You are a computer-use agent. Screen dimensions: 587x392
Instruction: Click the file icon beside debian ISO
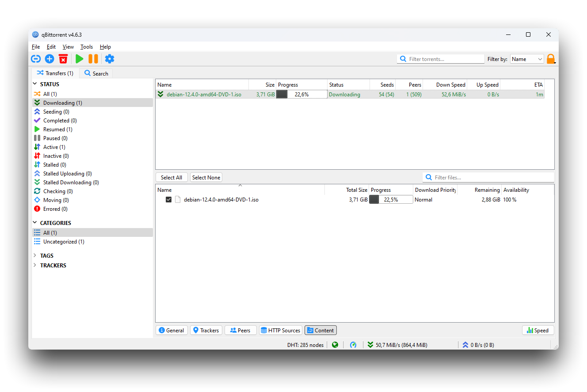178,199
